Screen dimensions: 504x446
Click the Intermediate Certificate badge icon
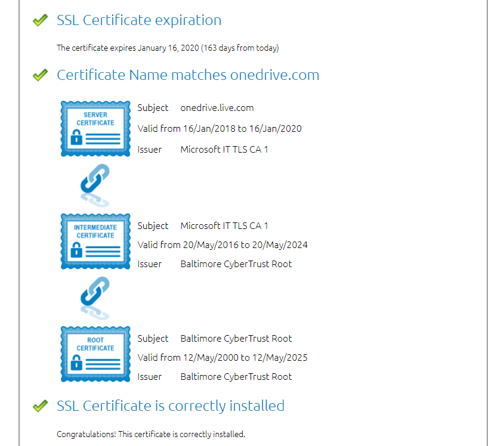(95, 241)
